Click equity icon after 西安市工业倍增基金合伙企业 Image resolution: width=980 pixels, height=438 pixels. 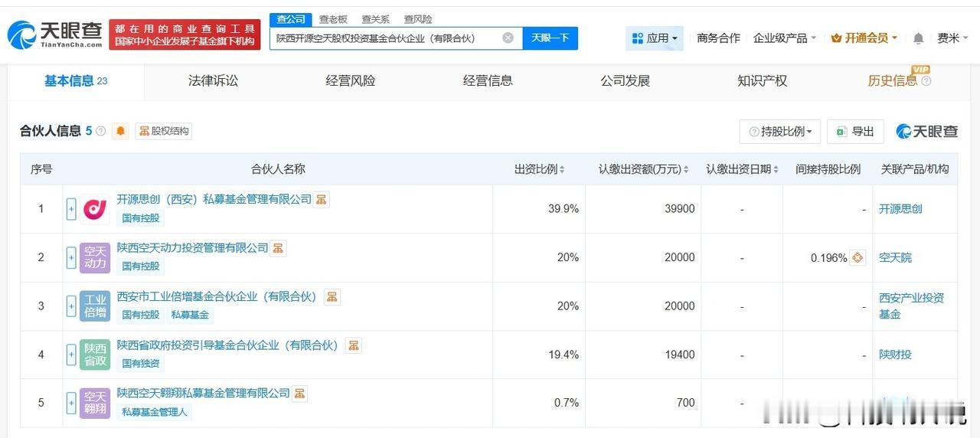point(332,296)
